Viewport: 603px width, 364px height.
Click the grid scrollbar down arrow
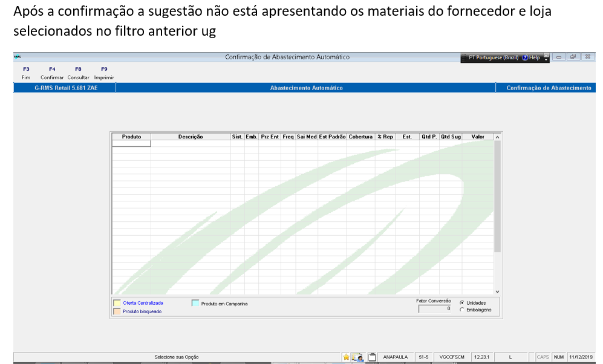(x=497, y=291)
